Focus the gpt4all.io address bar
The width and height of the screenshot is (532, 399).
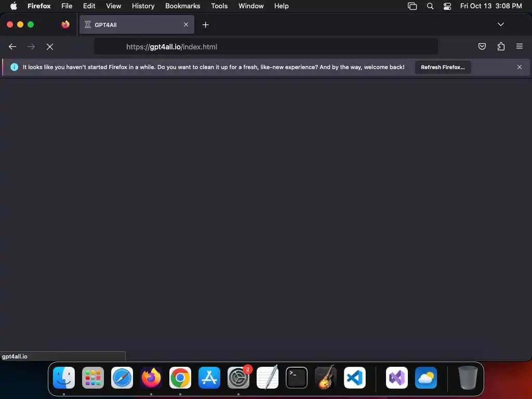[x=266, y=47]
